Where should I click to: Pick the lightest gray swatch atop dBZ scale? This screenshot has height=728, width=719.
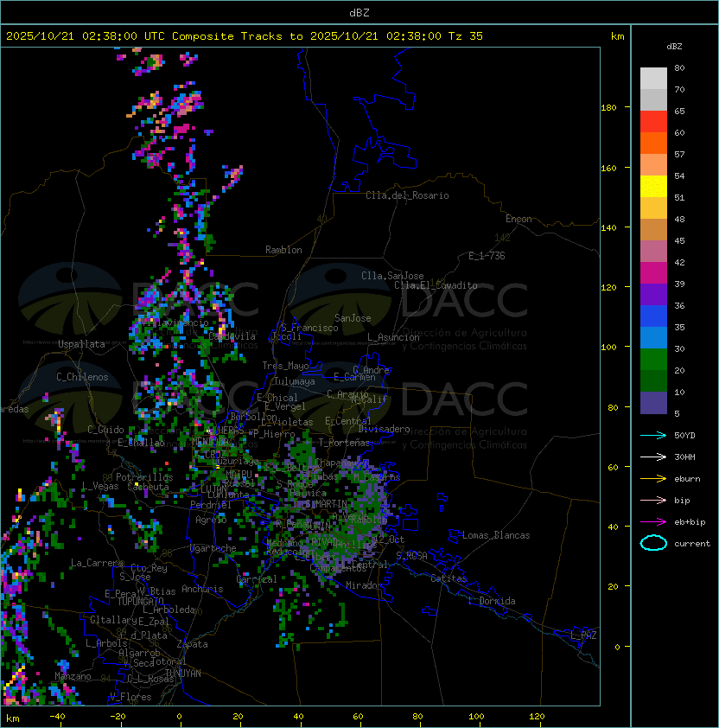(x=653, y=79)
